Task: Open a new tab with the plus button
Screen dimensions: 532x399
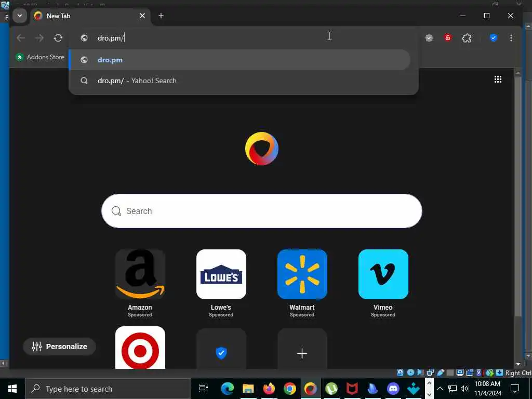Action: click(161, 16)
